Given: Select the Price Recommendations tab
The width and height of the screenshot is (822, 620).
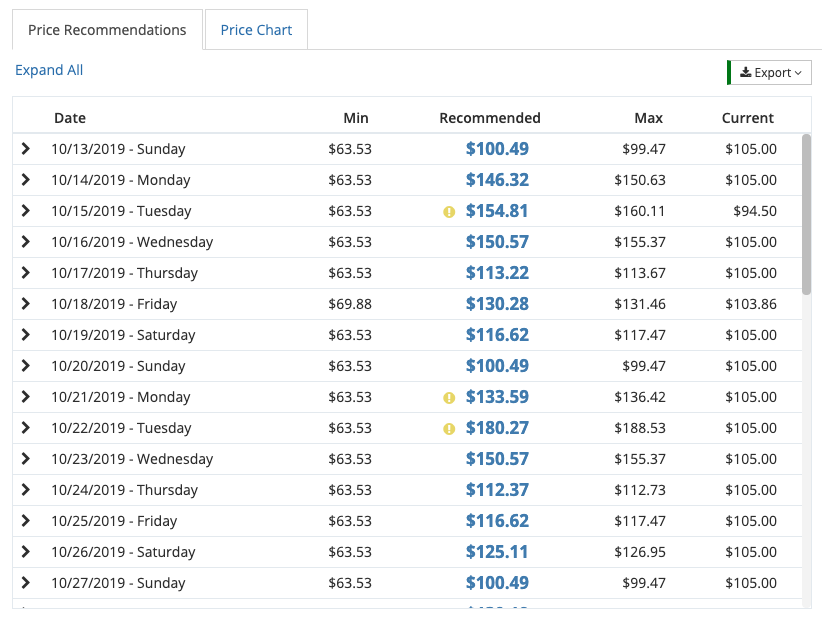Looking at the screenshot, I should coord(107,30).
